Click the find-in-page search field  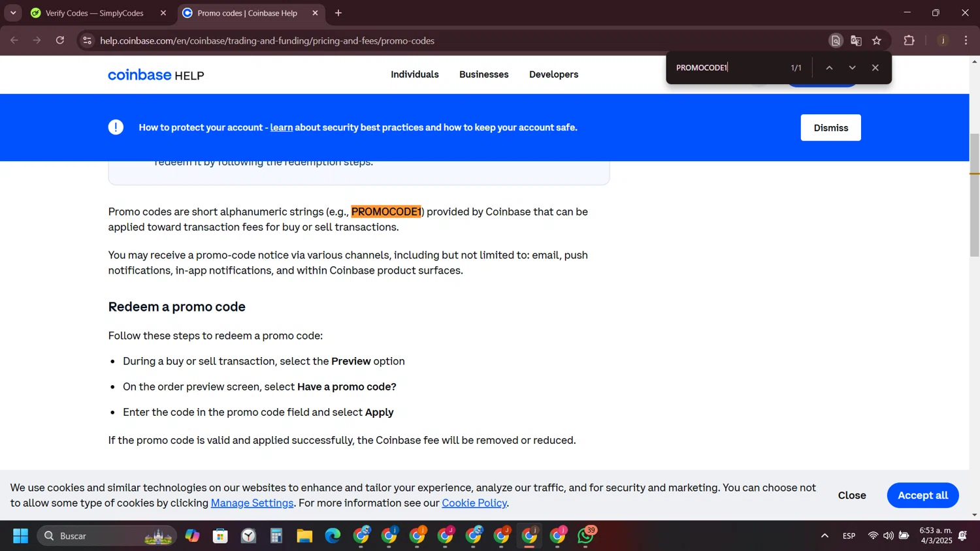(x=728, y=68)
